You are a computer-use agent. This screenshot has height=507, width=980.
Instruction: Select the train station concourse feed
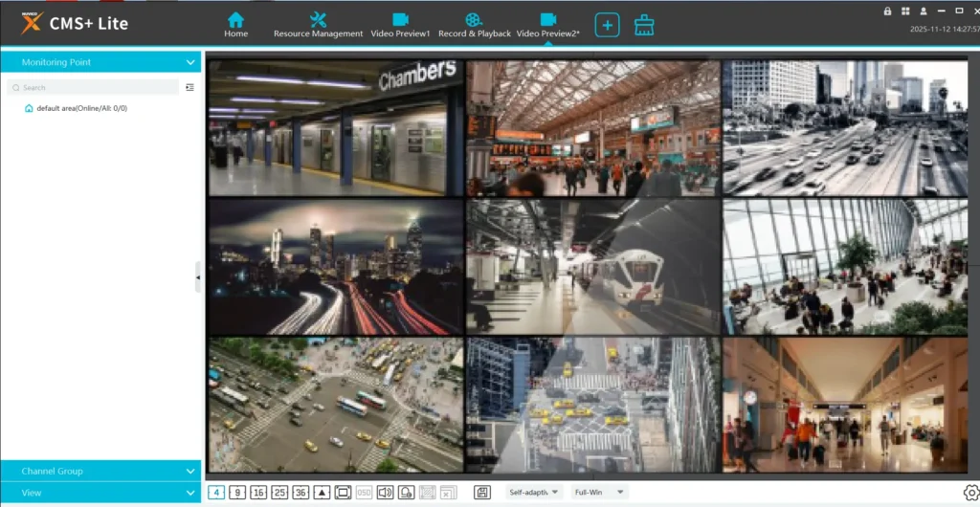[593, 128]
